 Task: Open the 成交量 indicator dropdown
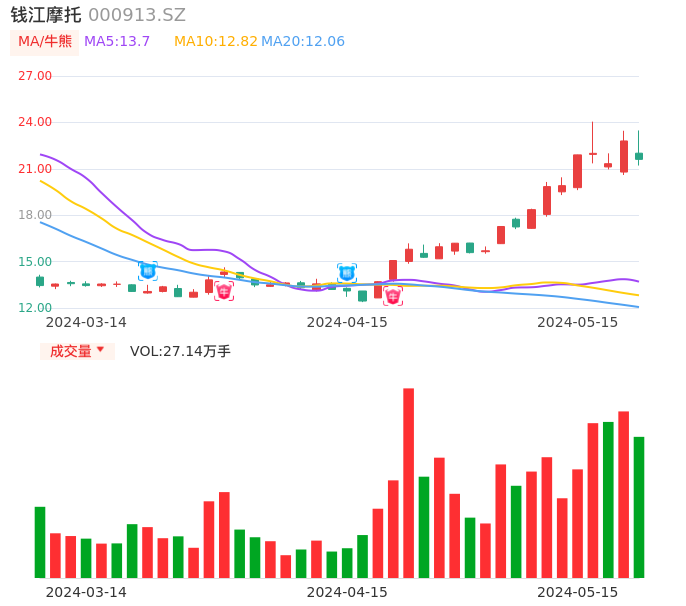point(77,351)
